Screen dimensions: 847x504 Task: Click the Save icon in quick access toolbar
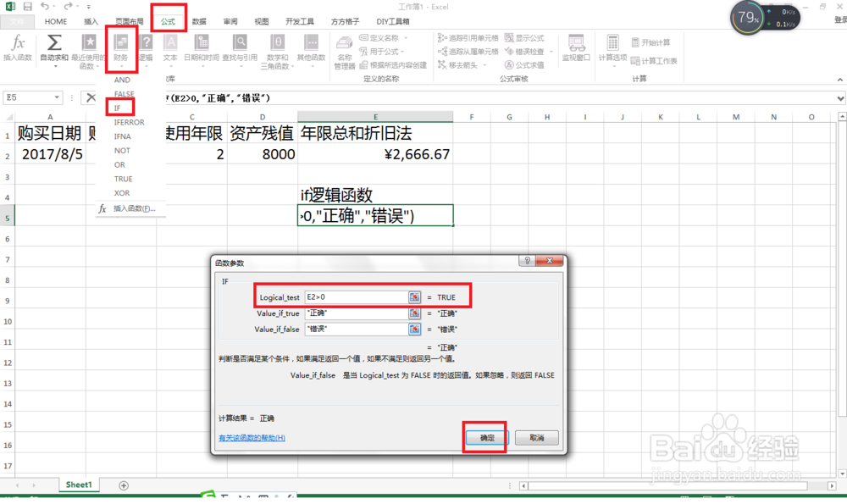pos(28,7)
